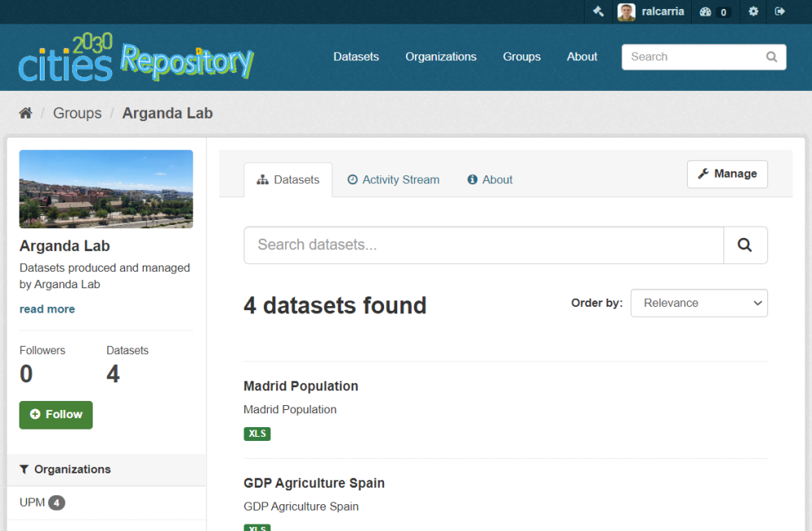Screen dimensions: 812x531
Task: Open the Order by Relevance dropdown
Action: pyautogui.click(x=698, y=303)
